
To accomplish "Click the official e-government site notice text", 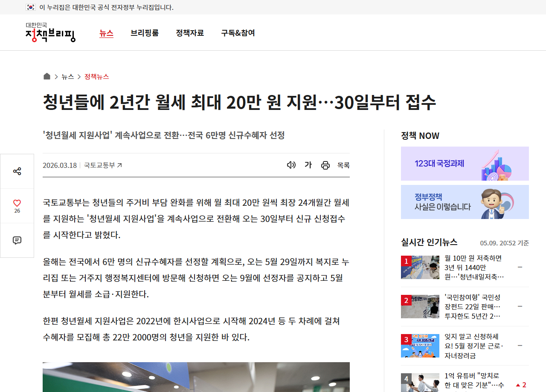I will coord(106,7).
